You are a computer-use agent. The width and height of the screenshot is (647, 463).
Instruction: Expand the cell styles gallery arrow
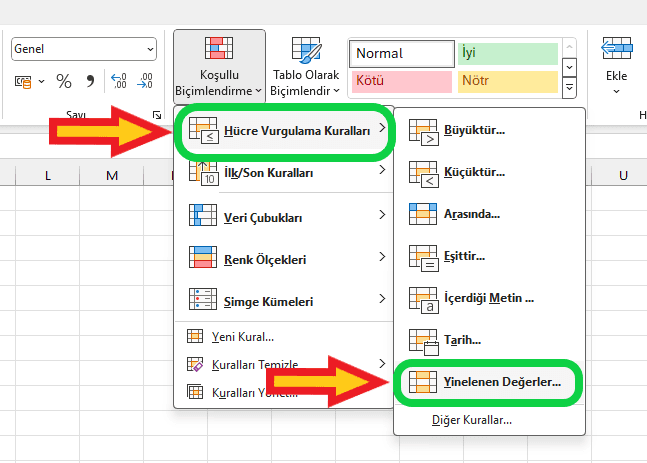coord(570,89)
